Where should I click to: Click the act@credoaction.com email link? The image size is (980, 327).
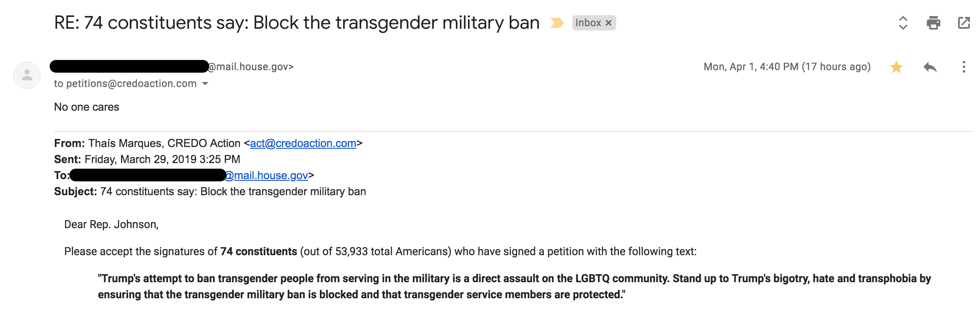(x=303, y=143)
